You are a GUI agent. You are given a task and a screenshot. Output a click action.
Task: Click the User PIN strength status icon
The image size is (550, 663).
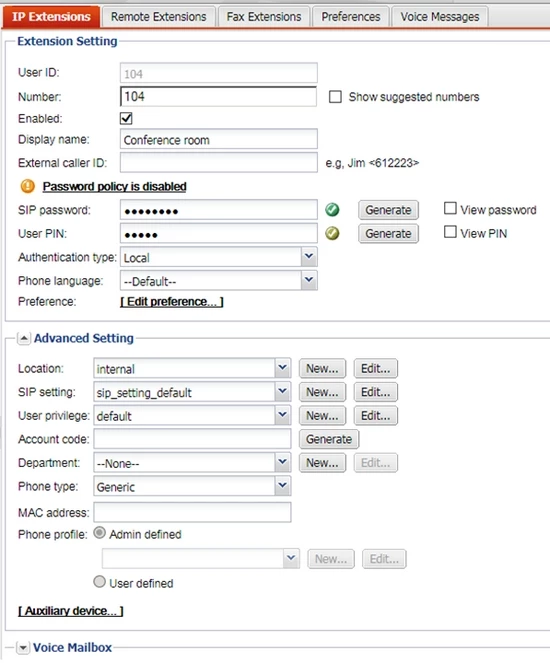pyautogui.click(x=332, y=233)
